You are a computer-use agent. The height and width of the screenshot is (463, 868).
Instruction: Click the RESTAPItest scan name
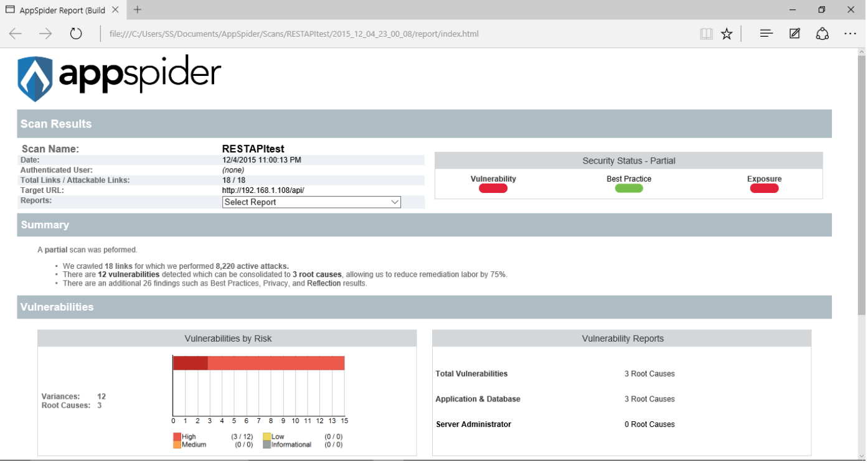(x=253, y=149)
